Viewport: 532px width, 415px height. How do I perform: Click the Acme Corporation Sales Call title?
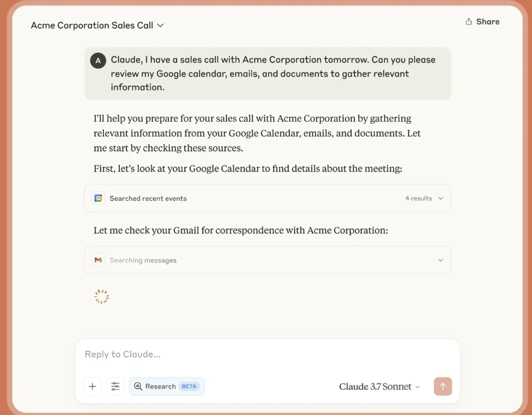click(92, 26)
